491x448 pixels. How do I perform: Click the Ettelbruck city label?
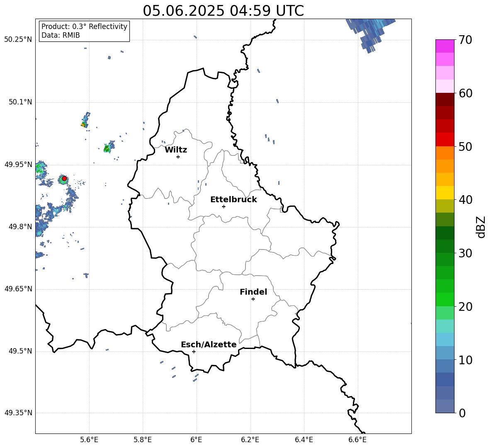(233, 200)
